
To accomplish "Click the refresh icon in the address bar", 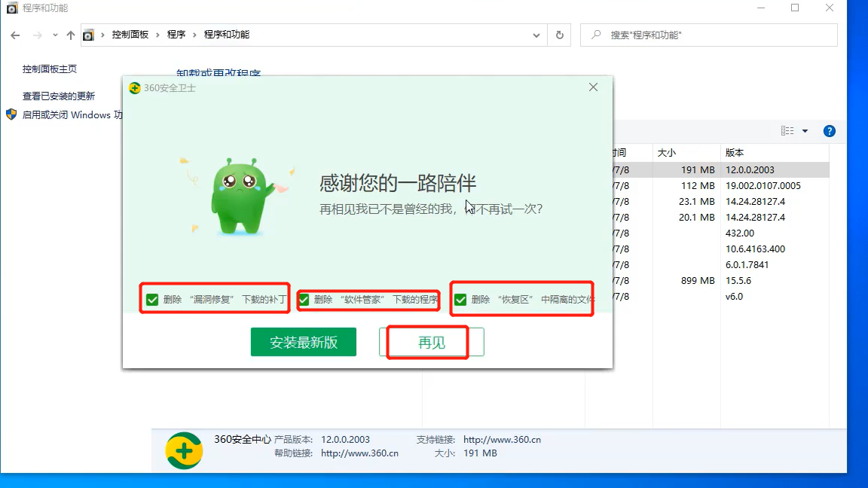I will point(558,35).
